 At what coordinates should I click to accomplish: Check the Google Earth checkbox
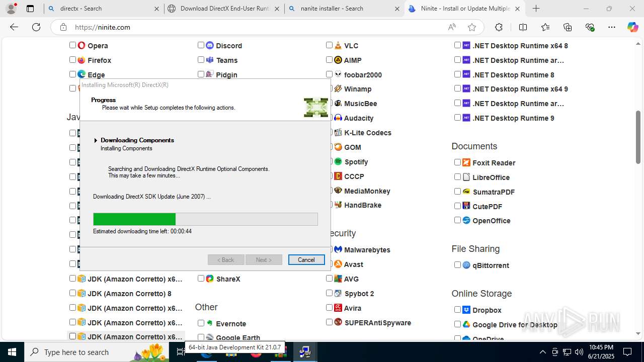pyautogui.click(x=201, y=337)
